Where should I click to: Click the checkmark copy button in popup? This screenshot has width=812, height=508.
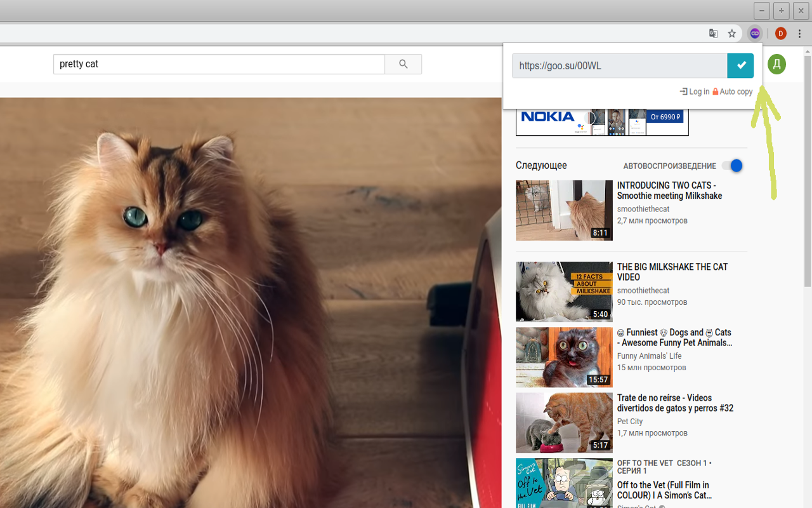(740, 65)
